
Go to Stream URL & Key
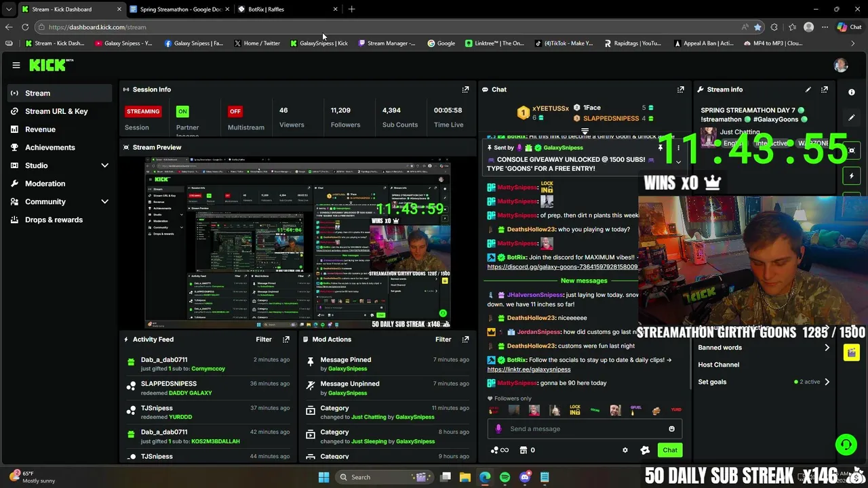click(56, 111)
